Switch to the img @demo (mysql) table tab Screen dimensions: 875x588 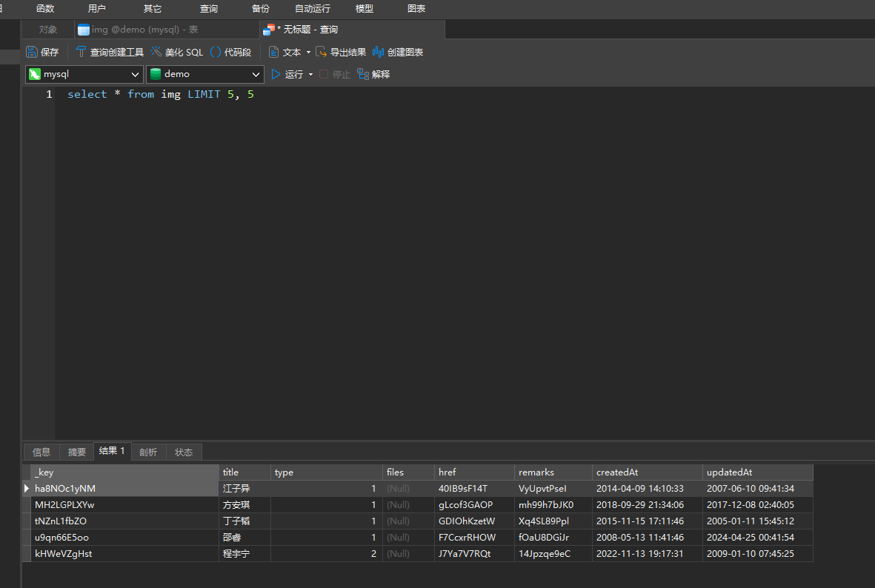tap(144, 30)
